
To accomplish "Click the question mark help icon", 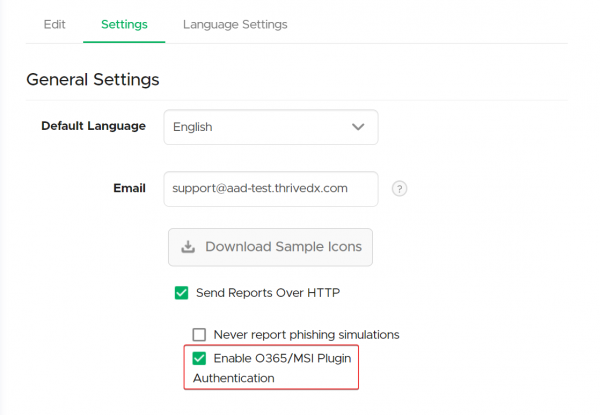I will click(399, 189).
